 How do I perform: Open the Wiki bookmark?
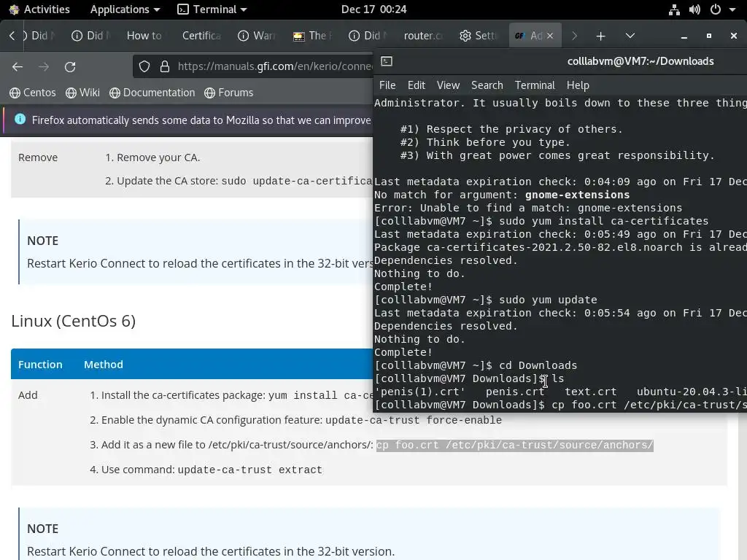pyautogui.click(x=82, y=93)
